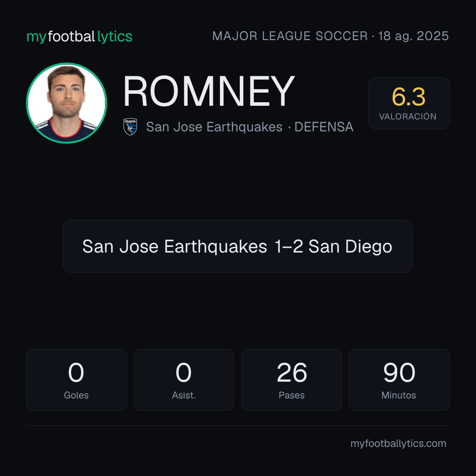Open the myfootballytics.com footer link
The height and width of the screenshot is (476, 476).
tap(398, 443)
